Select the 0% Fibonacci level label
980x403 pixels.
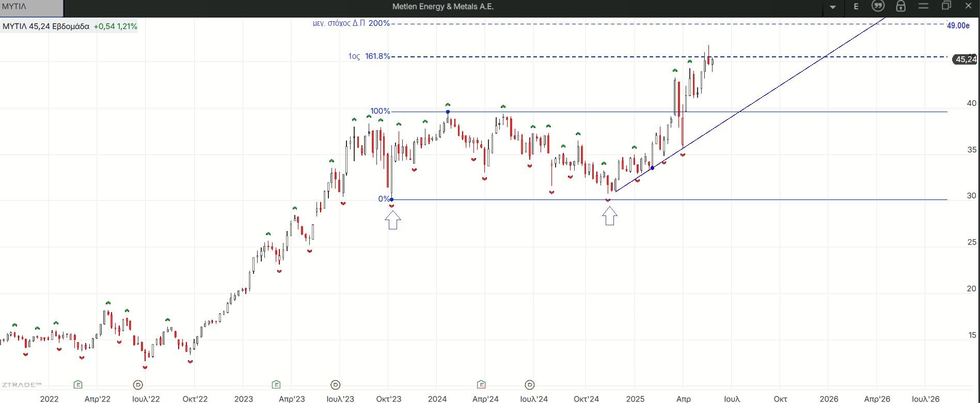384,199
